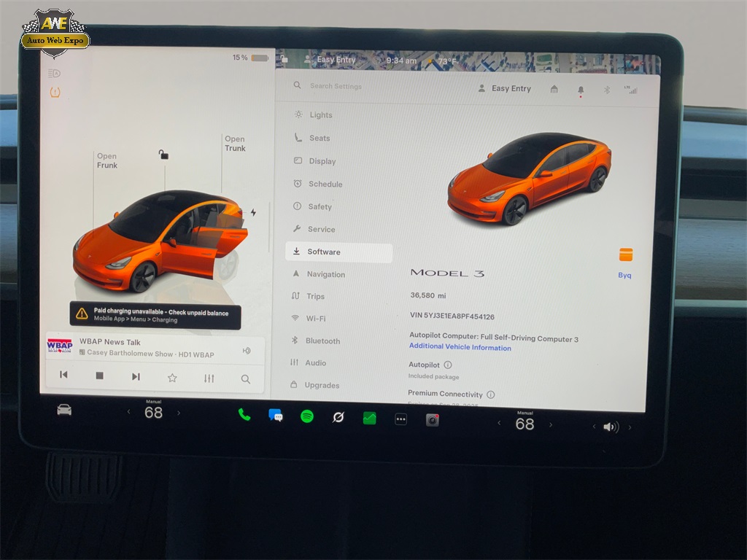747x560 pixels.
Task: Stop WBAP radio playback
Action: [99, 376]
